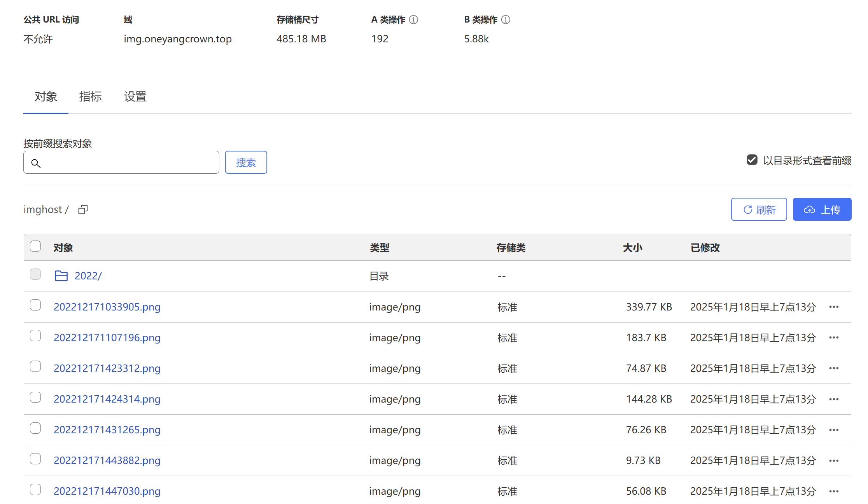Click the search magnifier icon in the prefix field

(36, 163)
